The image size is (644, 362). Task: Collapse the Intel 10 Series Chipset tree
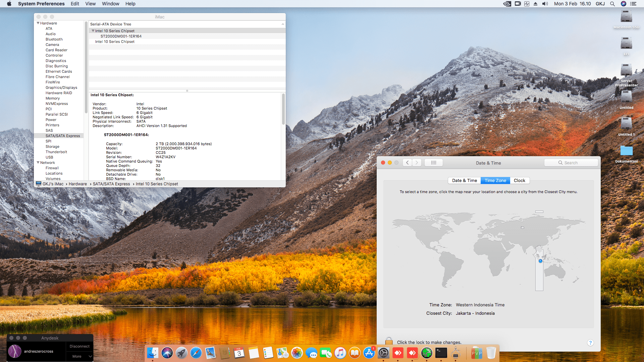[93, 31]
